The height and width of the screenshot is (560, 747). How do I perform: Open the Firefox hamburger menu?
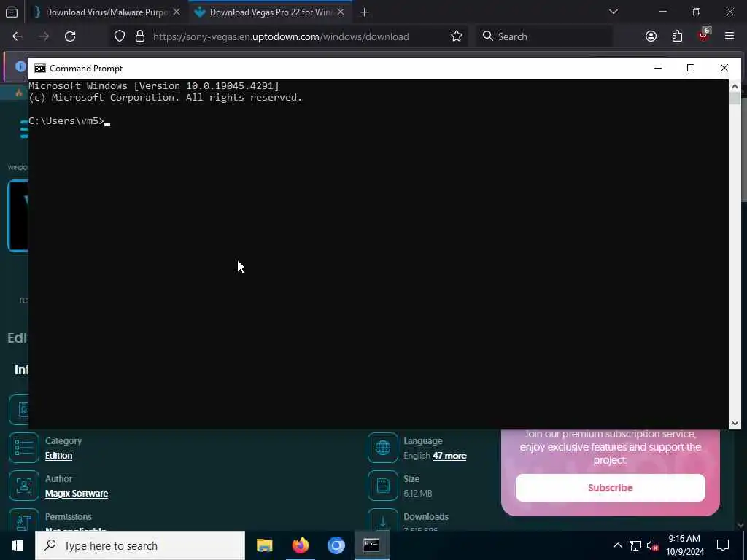click(729, 36)
